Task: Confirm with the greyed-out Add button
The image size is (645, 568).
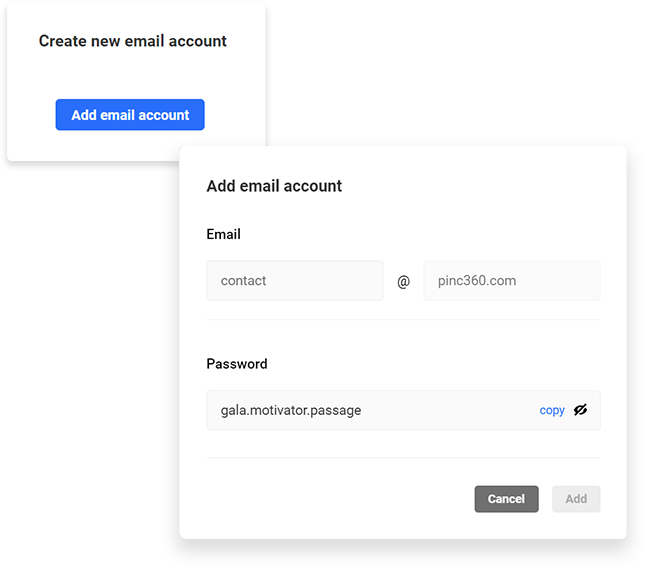Action: 576,499
